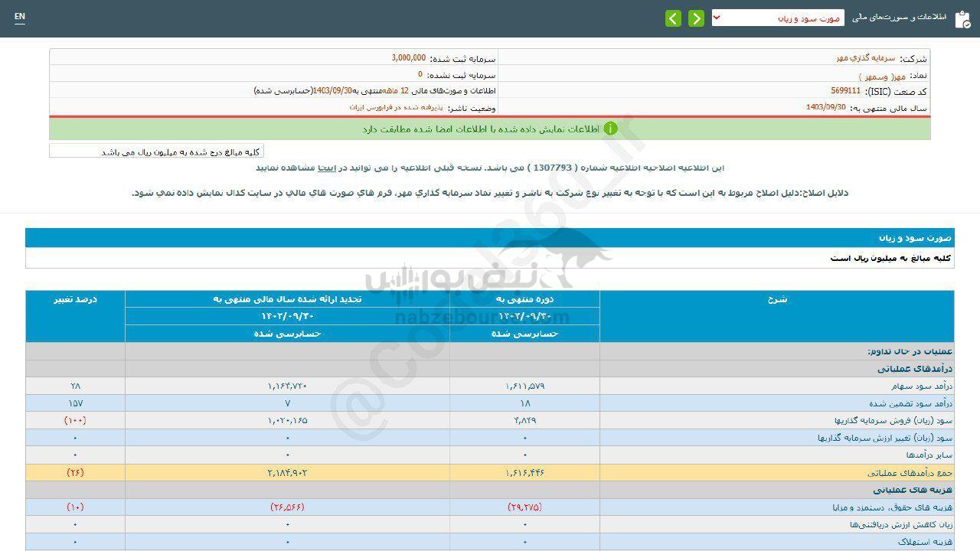Switch language using the EN link
980x551 pixels.
pyautogui.click(x=20, y=16)
